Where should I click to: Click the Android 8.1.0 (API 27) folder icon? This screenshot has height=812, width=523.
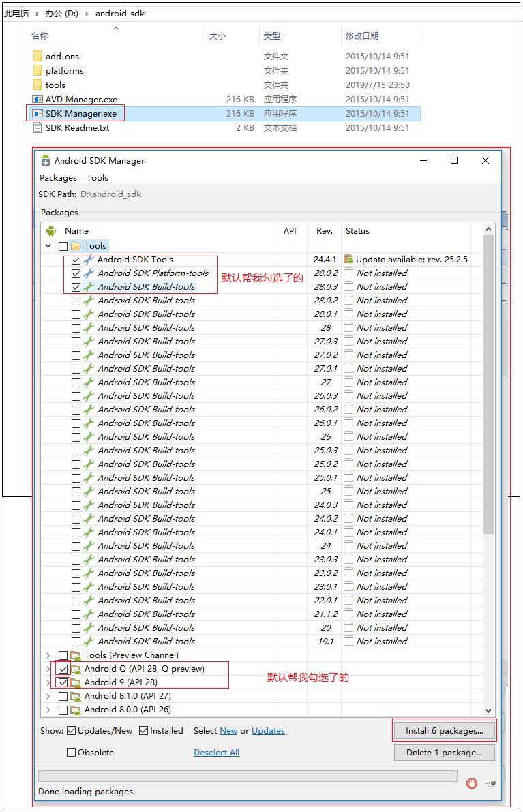[x=76, y=696]
